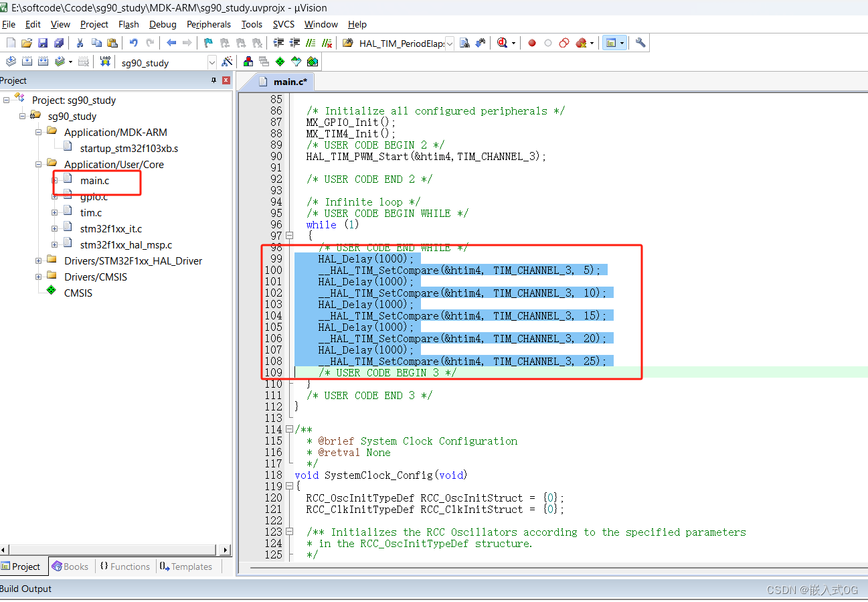Expand the Drivers/CMSIS folder
This screenshot has height=602, width=868.
(39, 277)
